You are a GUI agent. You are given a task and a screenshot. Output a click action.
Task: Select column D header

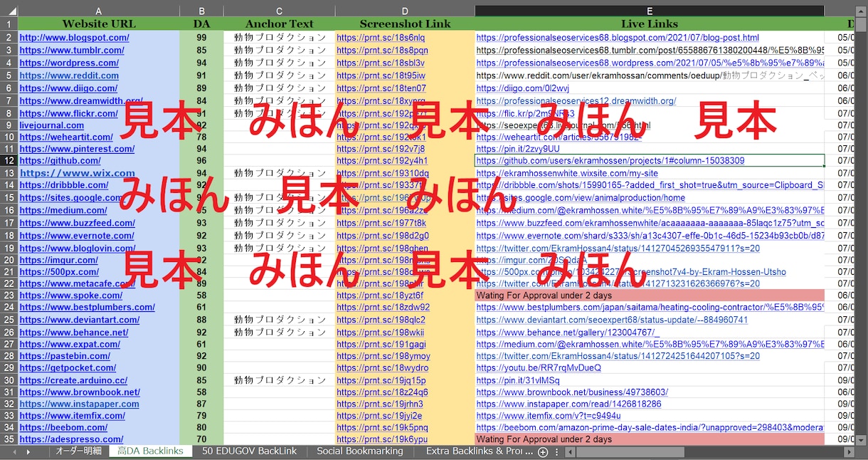pyautogui.click(x=405, y=11)
